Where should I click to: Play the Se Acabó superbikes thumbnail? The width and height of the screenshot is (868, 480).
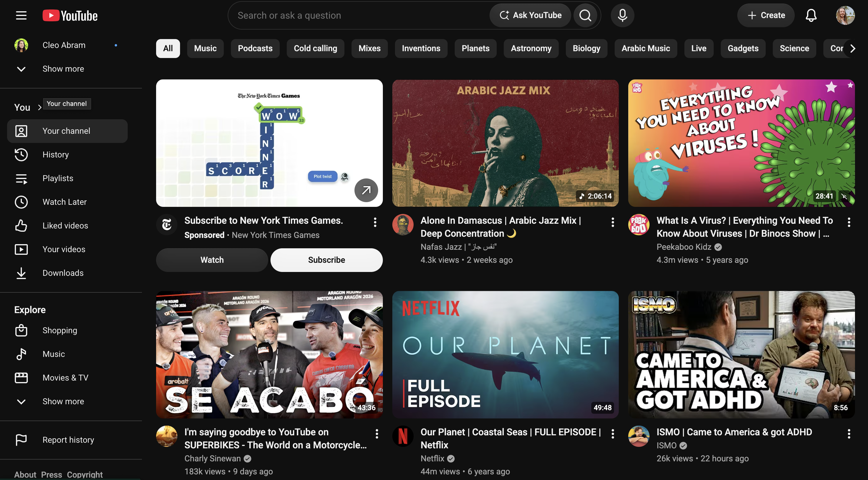(x=269, y=355)
